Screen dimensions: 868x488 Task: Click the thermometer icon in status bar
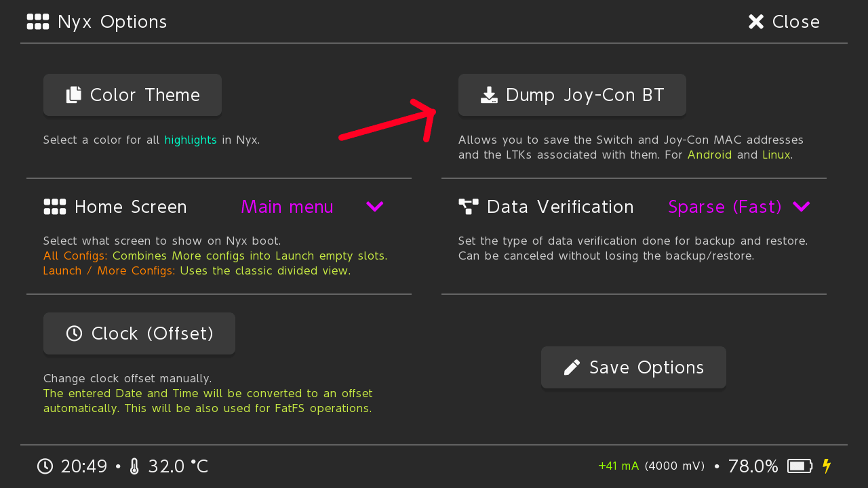click(x=134, y=466)
